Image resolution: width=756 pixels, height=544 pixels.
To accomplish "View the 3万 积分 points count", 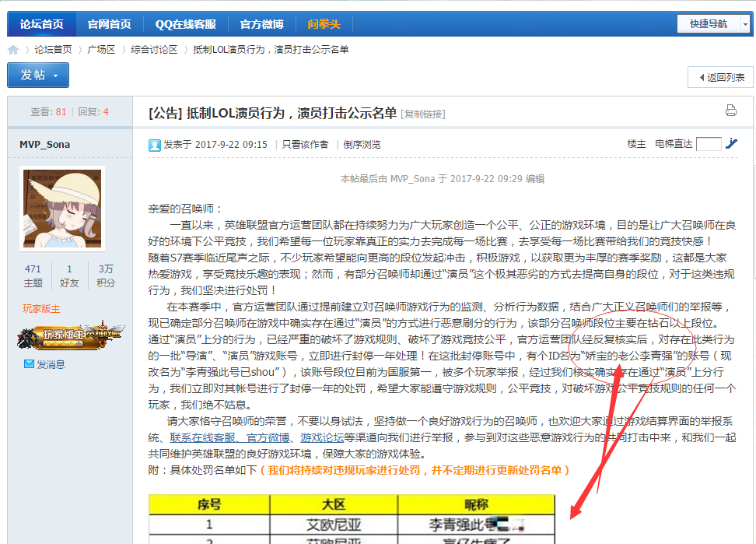I will point(106,276).
